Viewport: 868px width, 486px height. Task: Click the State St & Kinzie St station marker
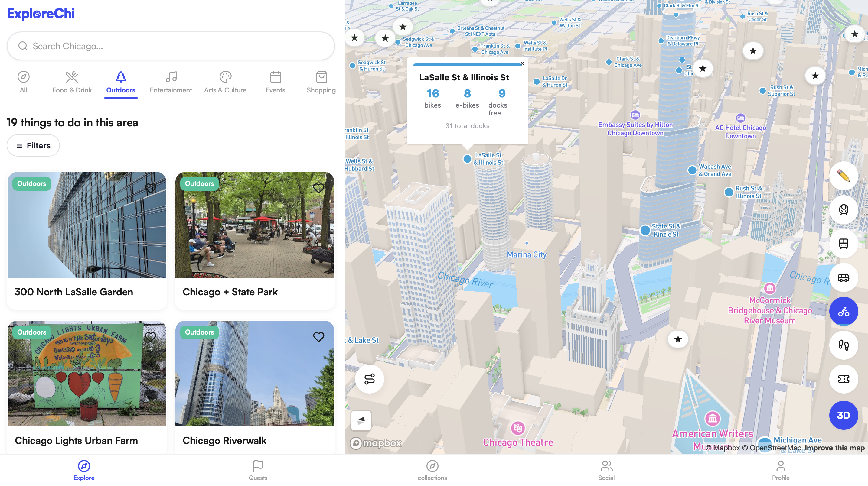tap(645, 230)
